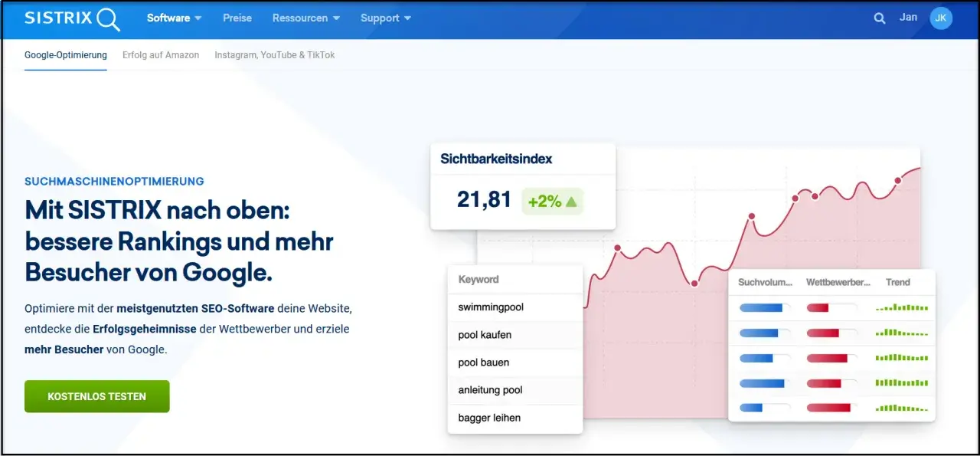The image size is (980, 456).
Task: Click the green up-arrow in +2% badge
Action: tap(571, 202)
